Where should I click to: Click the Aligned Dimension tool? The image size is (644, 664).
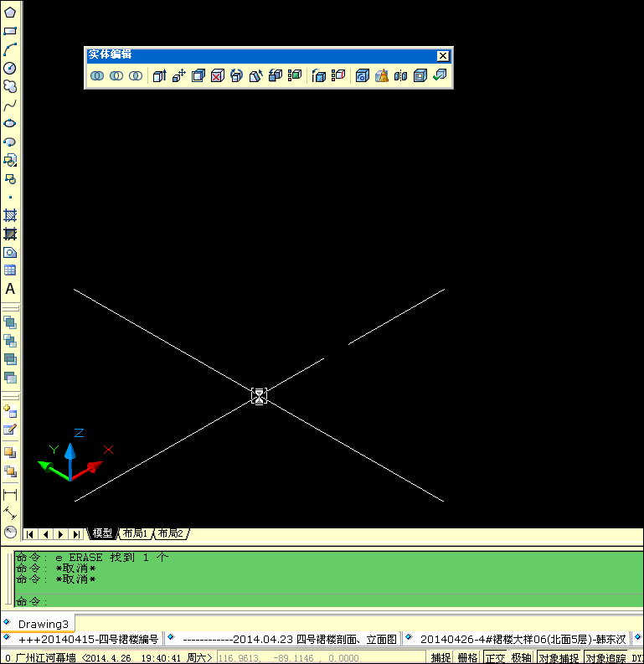[10, 513]
